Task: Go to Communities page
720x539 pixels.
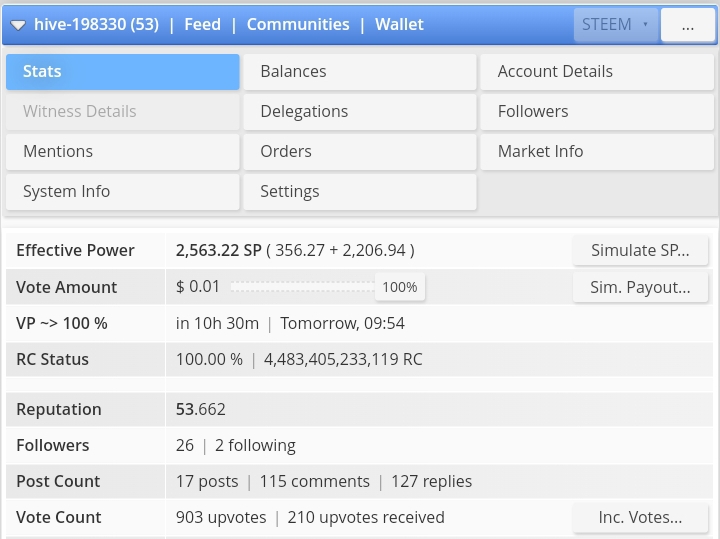Action: (298, 24)
